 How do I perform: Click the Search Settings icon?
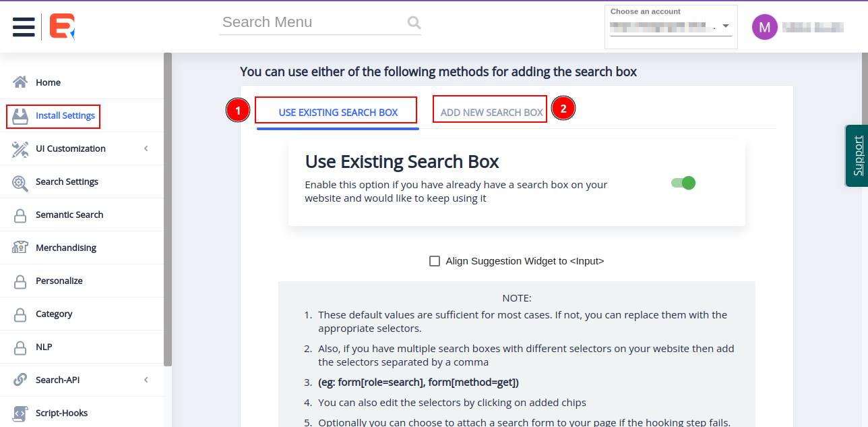[x=20, y=181]
